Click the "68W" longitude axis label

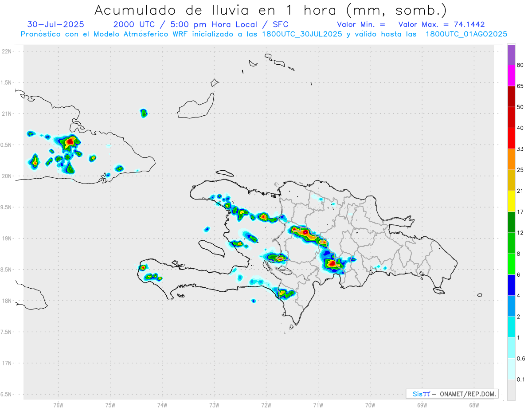pyautogui.click(x=474, y=405)
